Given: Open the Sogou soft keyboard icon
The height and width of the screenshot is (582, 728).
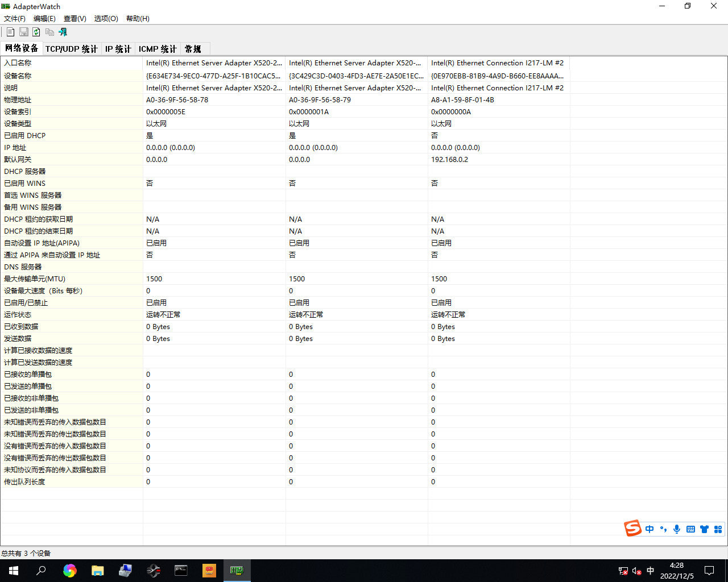Looking at the screenshot, I should pos(690,529).
